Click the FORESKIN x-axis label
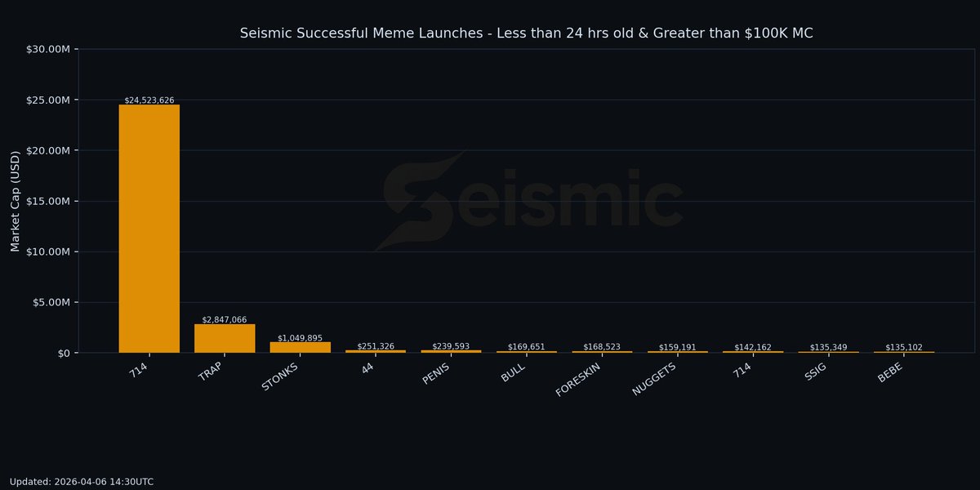Viewport: 980px width, 490px height. pyautogui.click(x=578, y=380)
